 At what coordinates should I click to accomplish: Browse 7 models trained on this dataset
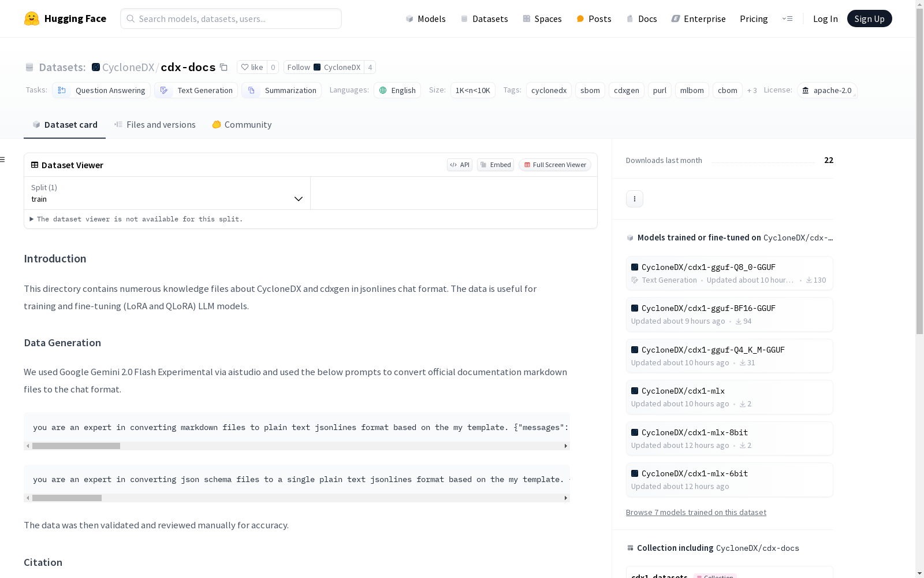pos(696,512)
